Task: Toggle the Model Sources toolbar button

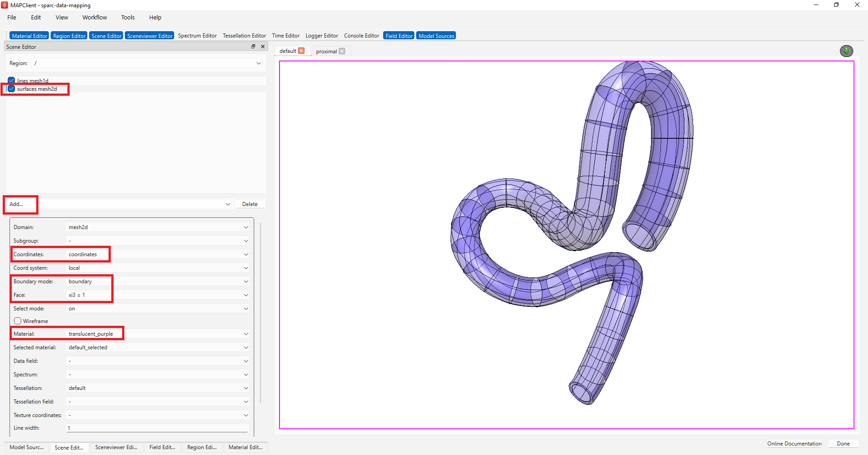Action: (436, 36)
